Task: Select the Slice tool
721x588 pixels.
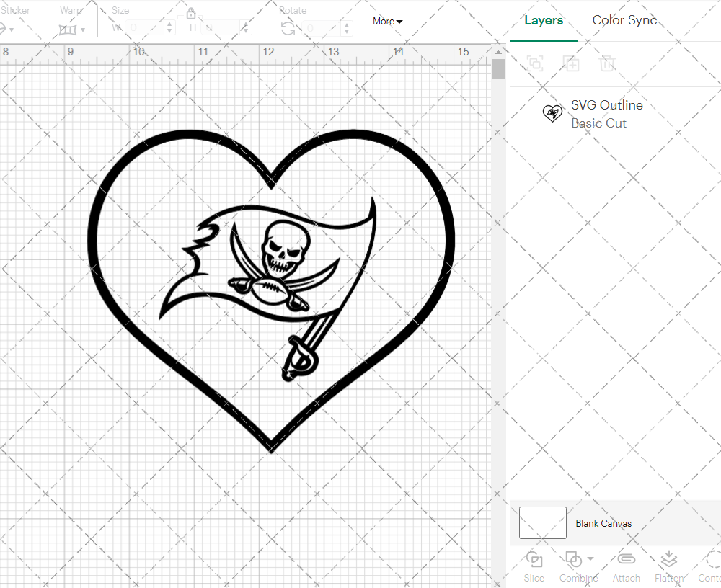Action: point(534,560)
